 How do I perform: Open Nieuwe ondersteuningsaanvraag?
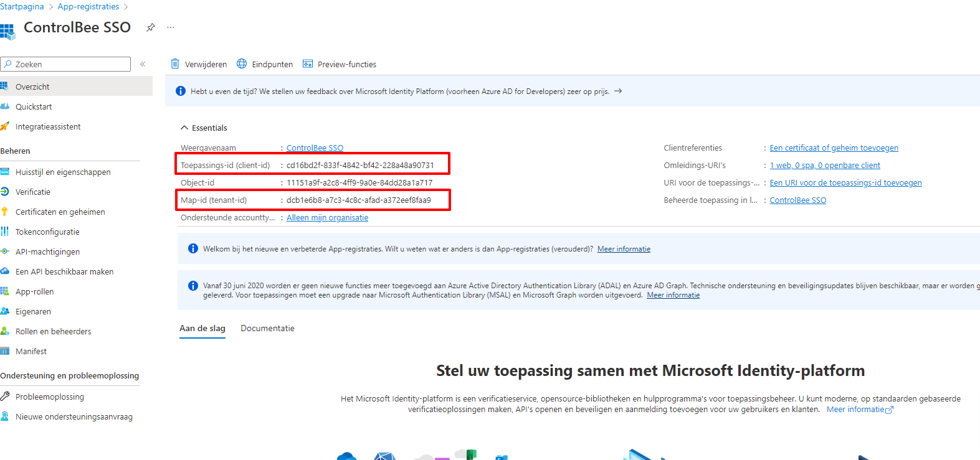point(74,416)
